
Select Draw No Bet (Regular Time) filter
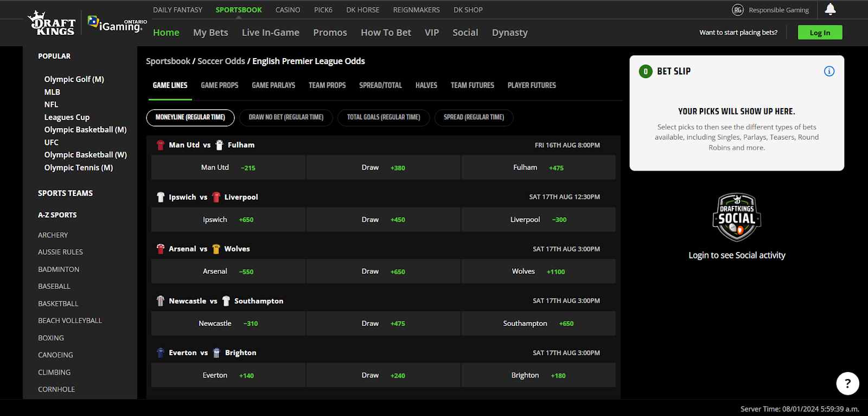(286, 117)
